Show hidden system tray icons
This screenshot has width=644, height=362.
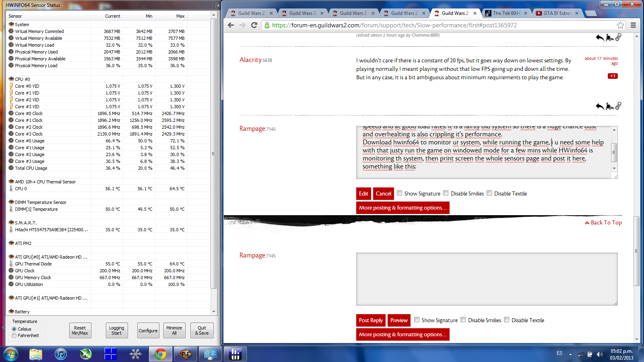tap(570, 354)
